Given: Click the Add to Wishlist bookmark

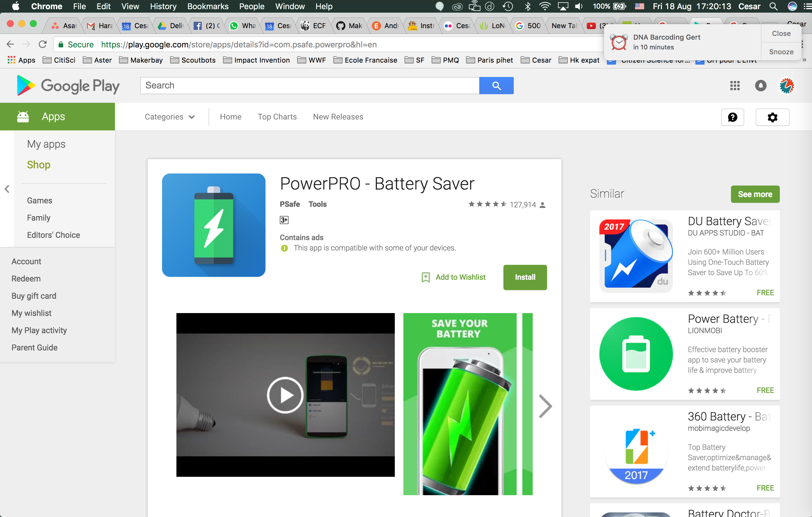Looking at the screenshot, I should coord(453,277).
